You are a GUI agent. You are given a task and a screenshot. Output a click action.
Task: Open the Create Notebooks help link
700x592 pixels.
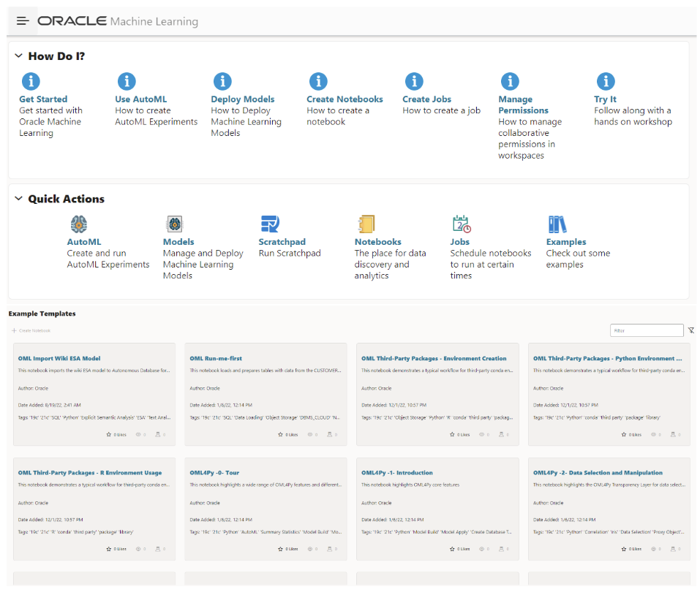point(345,99)
